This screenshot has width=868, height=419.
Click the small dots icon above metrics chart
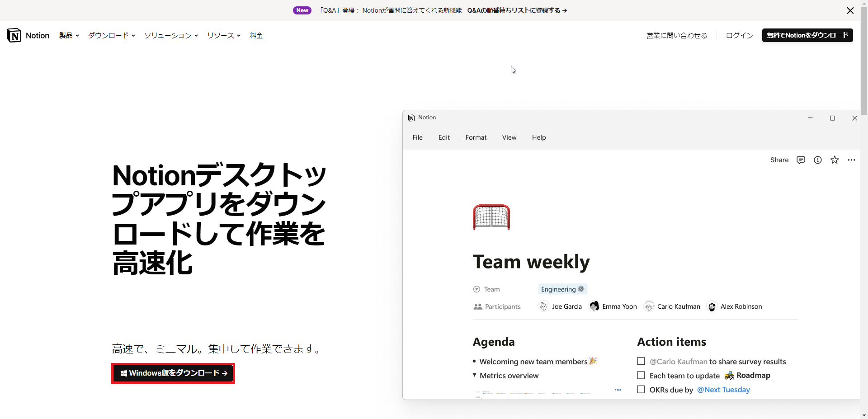pos(618,390)
